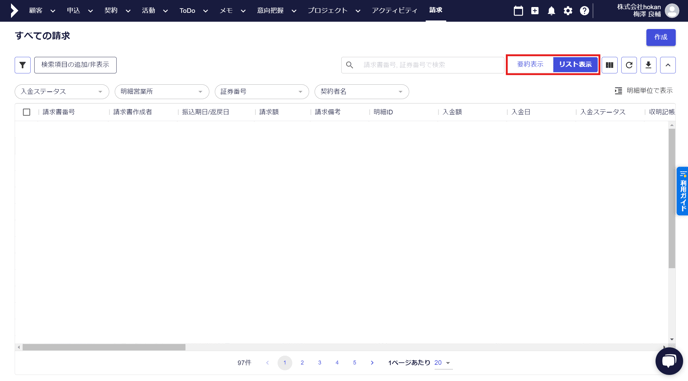Click the refresh icon button
Screen dimensions: 688x381
pyautogui.click(x=629, y=65)
